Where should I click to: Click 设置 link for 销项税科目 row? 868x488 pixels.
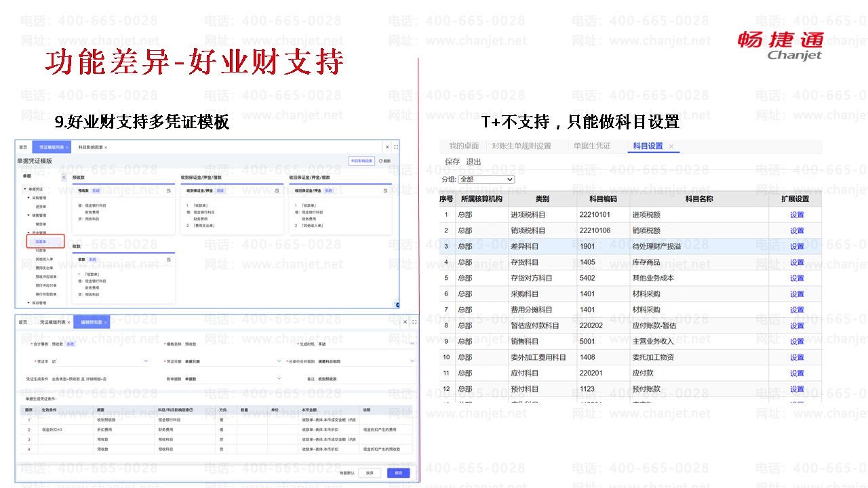click(797, 230)
